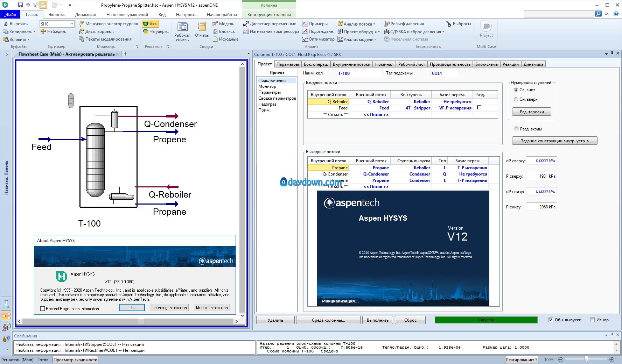622x364 pixels.
Task: Open the Реакции column tab
Action: pos(510,64)
